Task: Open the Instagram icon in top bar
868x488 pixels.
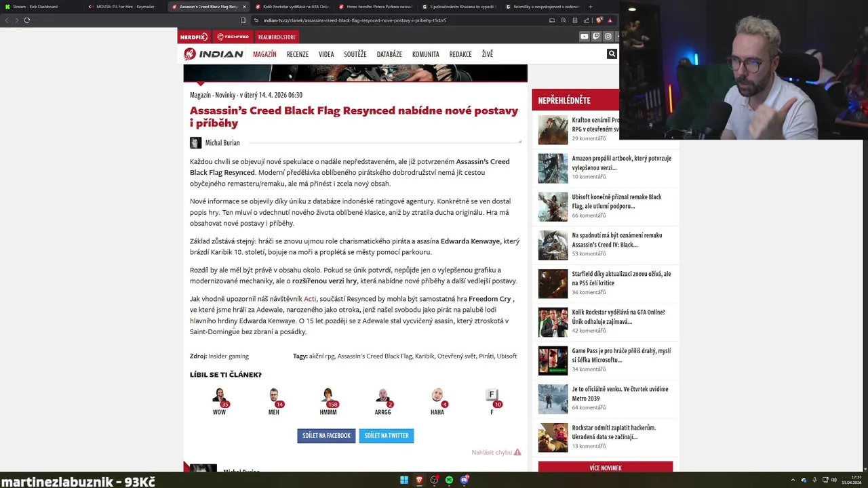Action: pos(608,37)
